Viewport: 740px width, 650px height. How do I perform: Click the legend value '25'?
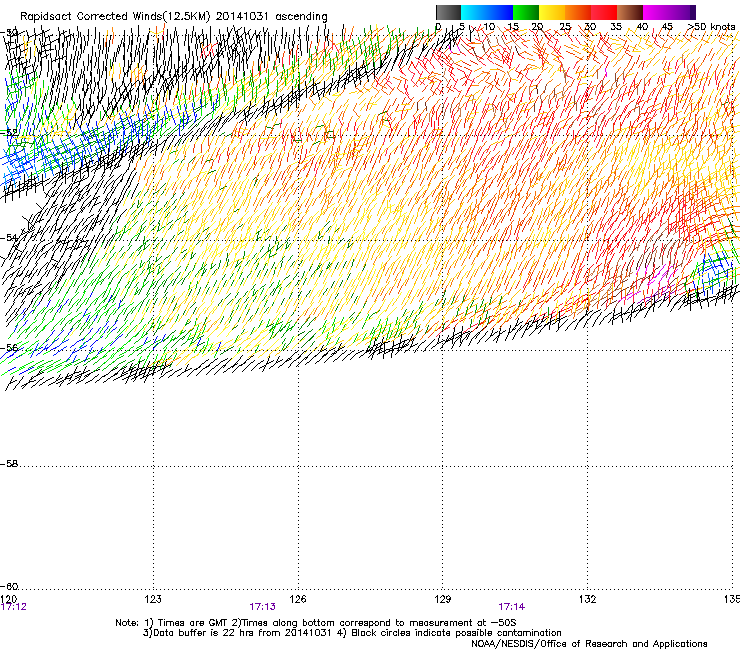pos(565,26)
